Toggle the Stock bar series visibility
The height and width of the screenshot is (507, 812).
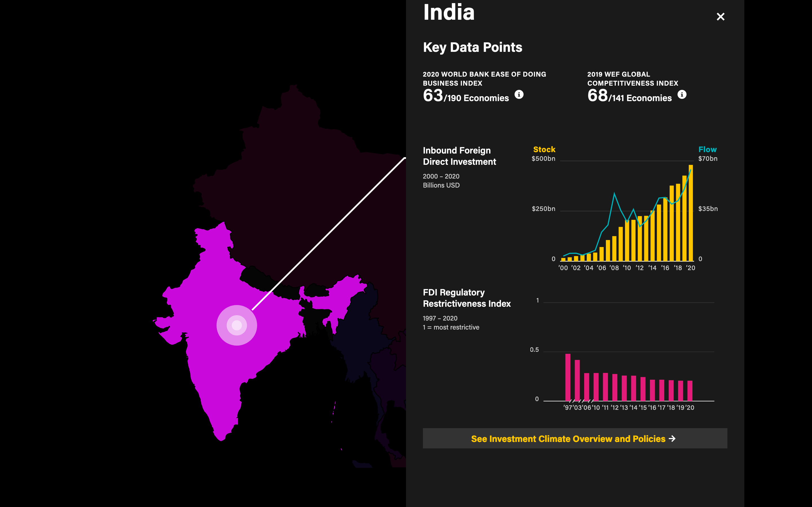544,149
